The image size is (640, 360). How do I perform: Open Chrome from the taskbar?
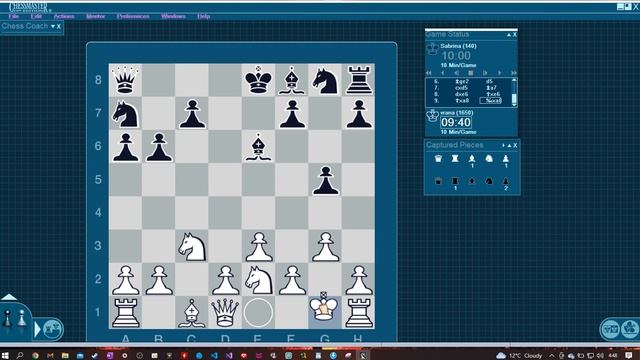click(35, 356)
